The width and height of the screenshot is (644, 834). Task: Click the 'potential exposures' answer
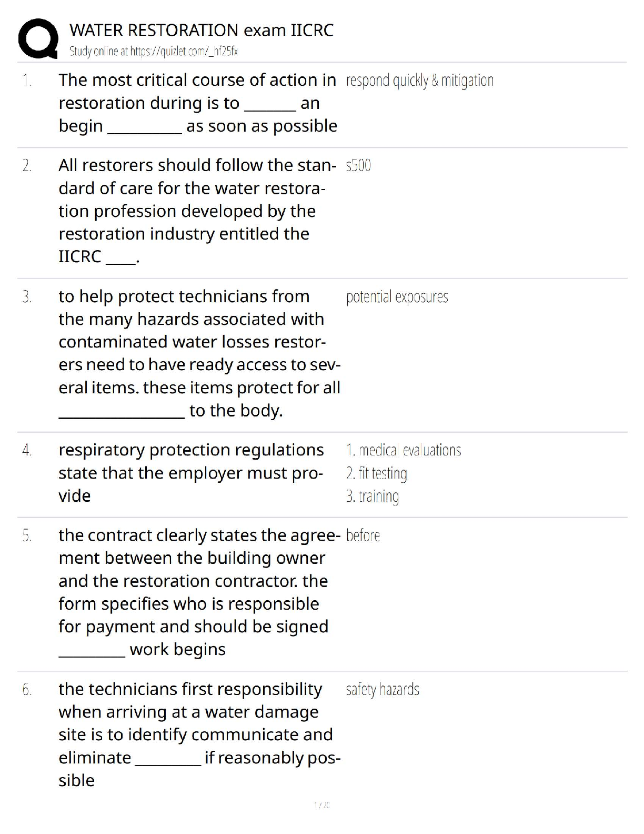tap(397, 297)
